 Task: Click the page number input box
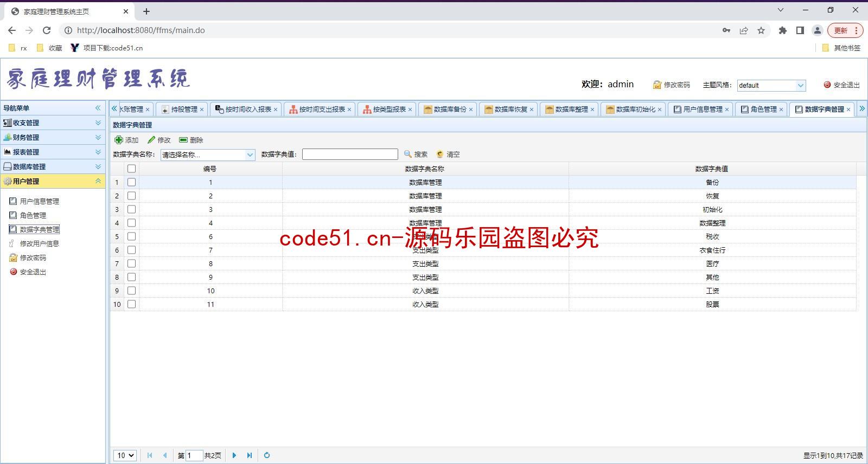pos(194,455)
